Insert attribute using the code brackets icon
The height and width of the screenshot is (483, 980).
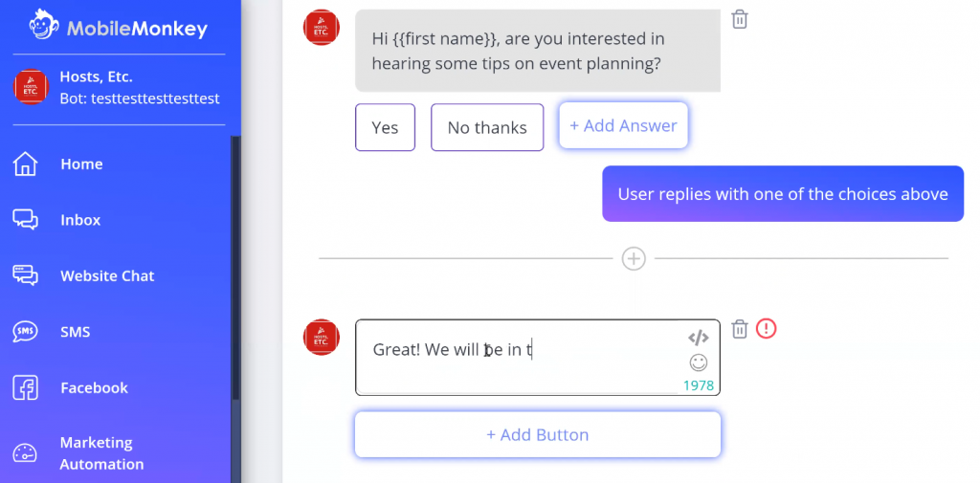point(698,338)
